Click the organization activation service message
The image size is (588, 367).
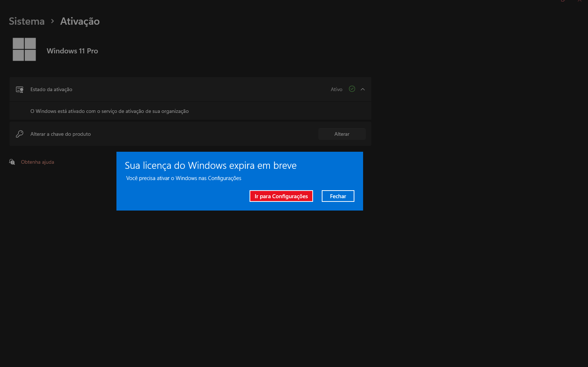(110, 111)
